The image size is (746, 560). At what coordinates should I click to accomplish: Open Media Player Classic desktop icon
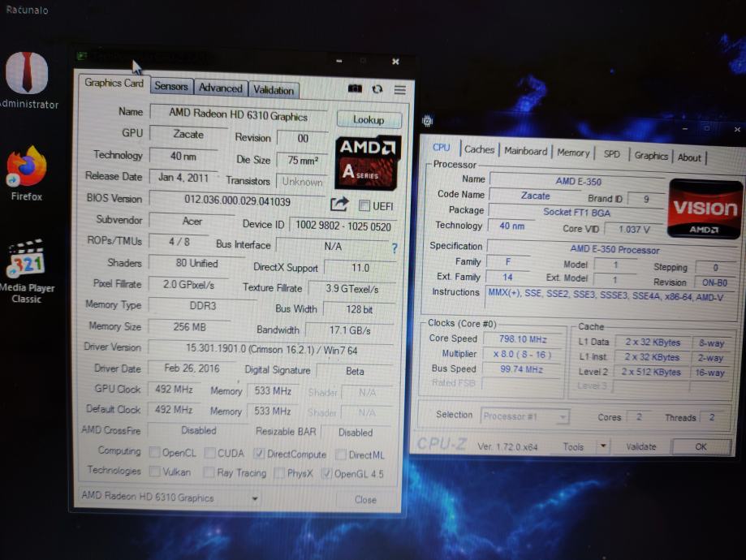click(x=27, y=271)
